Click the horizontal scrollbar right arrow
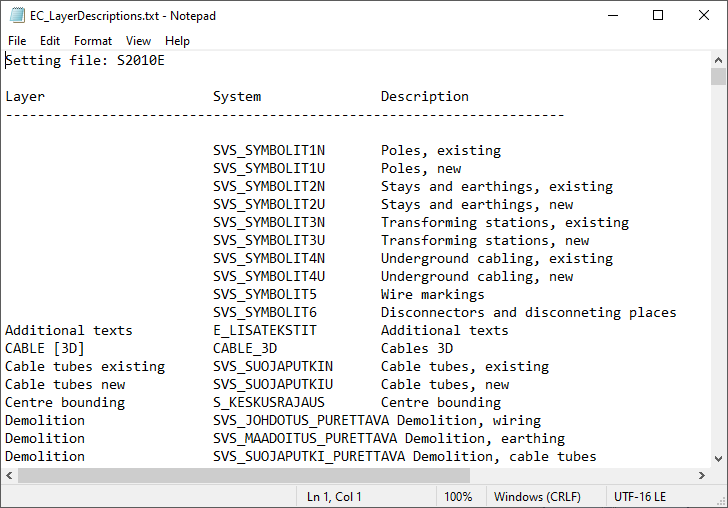Viewport: 728px width, 508px height. (x=701, y=475)
